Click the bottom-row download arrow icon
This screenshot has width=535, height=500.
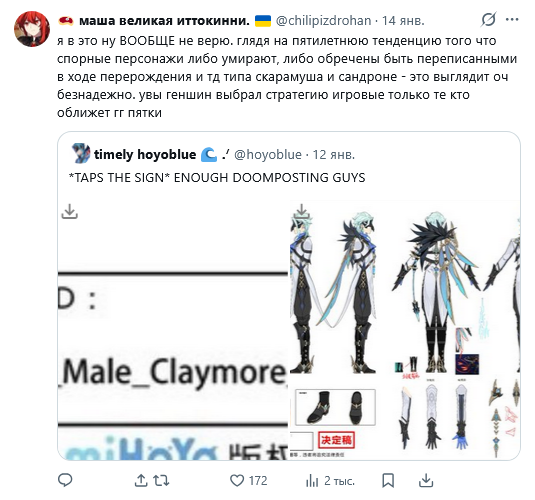(x=426, y=481)
